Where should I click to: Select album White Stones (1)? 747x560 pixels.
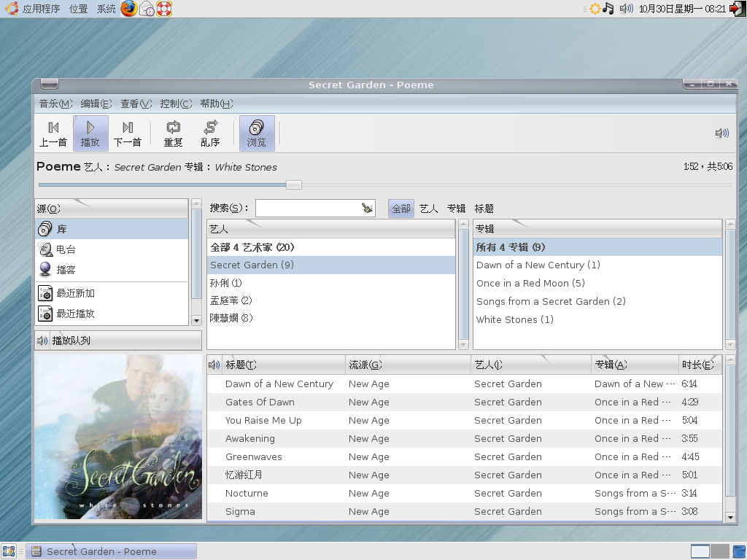(597, 319)
